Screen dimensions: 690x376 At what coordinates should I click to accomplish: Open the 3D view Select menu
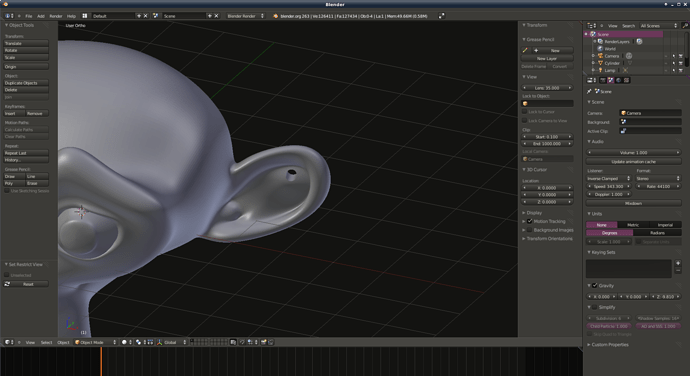[46, 342]
